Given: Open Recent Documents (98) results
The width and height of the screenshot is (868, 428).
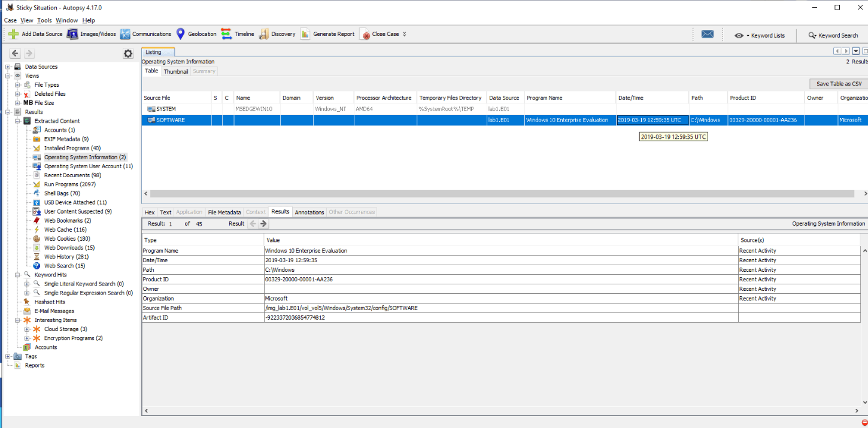Looking at the screenshot, I should click(73, 175).
